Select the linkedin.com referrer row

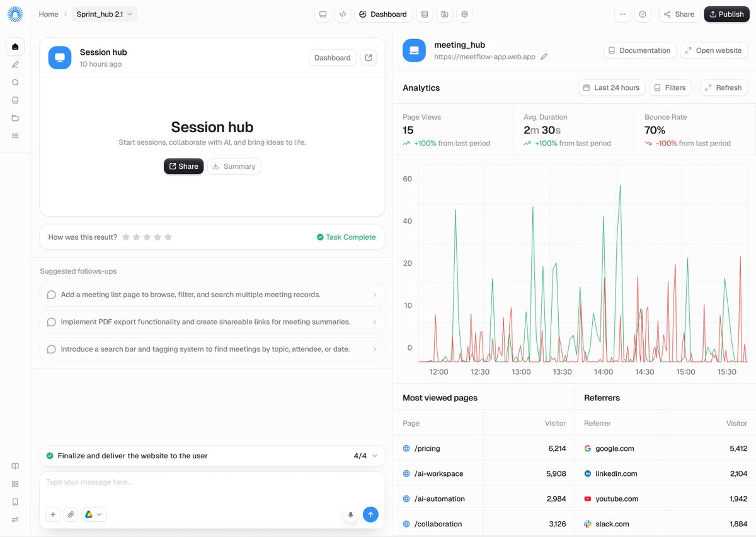point(665,473)
